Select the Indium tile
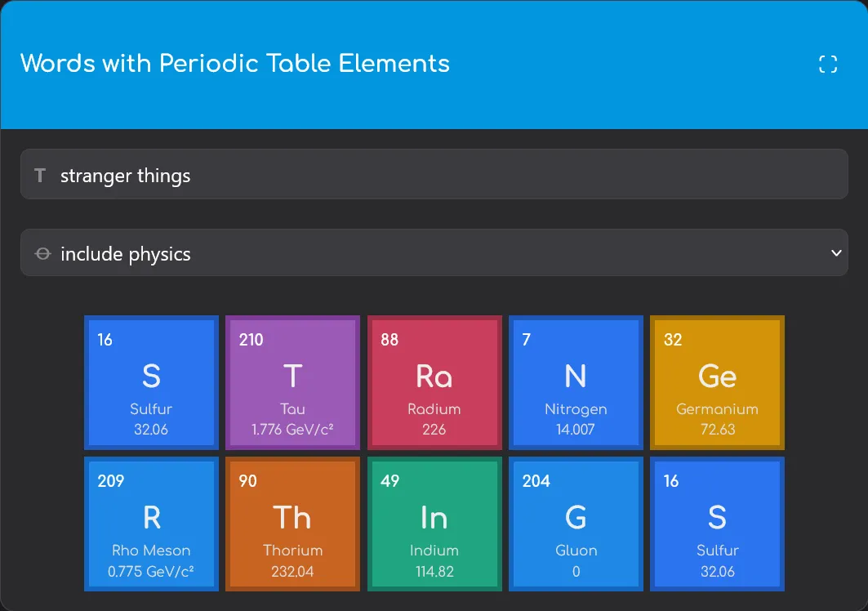868x611 pixels. [x=434, y=524]
